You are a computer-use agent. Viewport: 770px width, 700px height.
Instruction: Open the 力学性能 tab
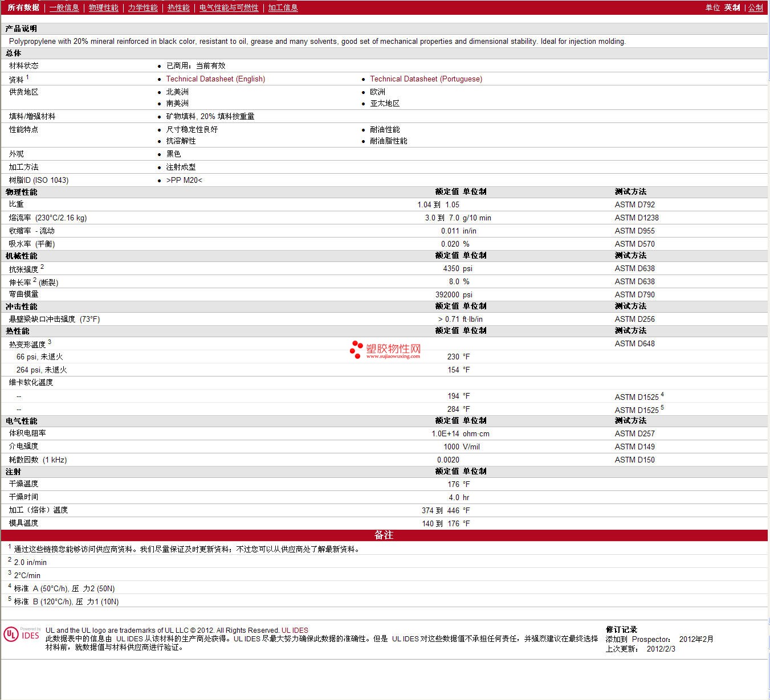pos(142,7)
